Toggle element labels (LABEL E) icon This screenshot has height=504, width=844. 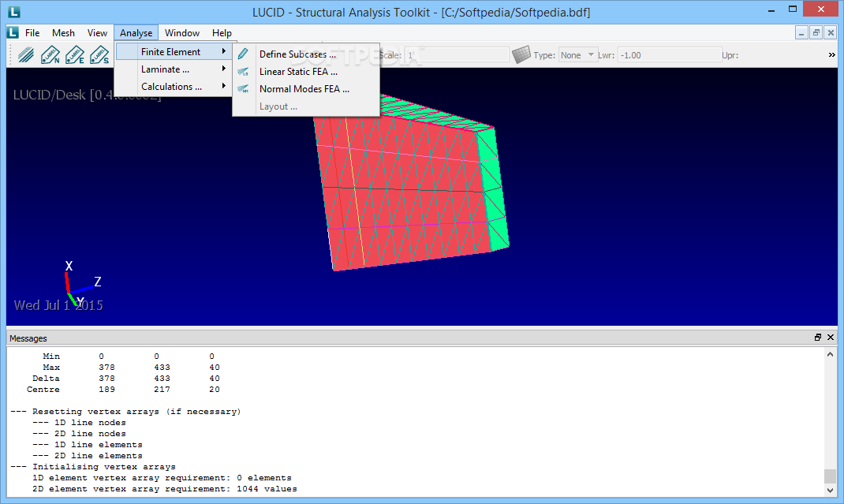tap(75, 55)
